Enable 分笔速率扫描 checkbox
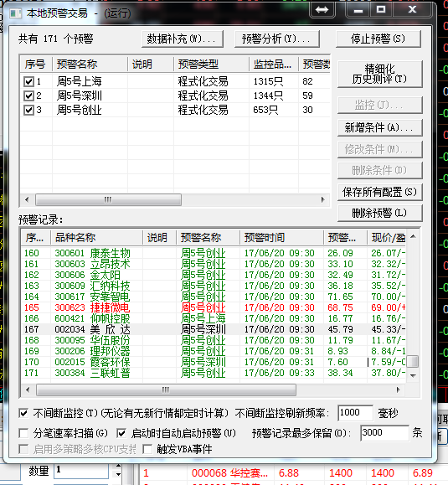This screenshot has height=485, width=448. tap(23, 433)
